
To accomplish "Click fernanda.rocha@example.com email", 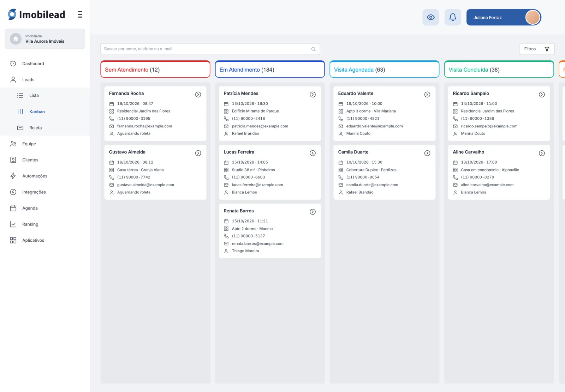I will 144,126.
